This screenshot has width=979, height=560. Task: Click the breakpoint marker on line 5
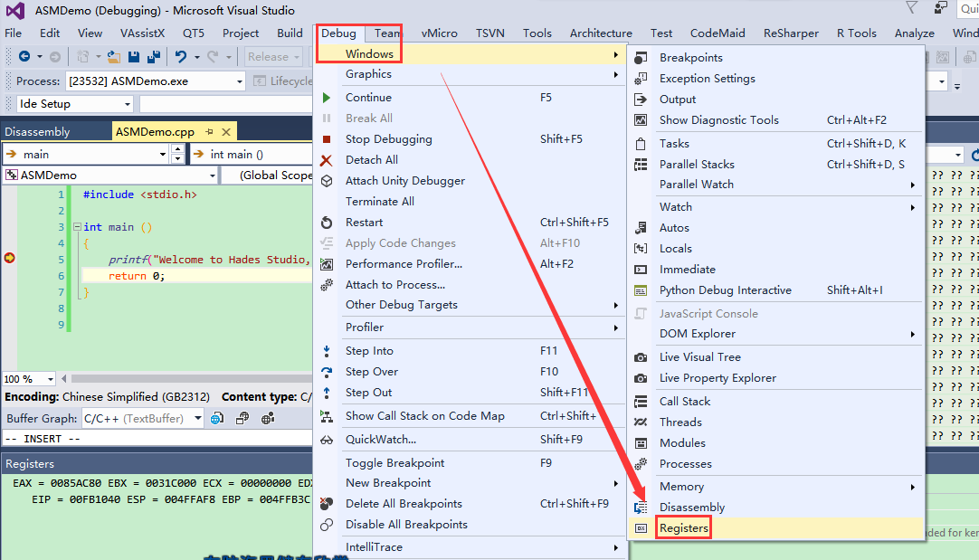[10, 259]
